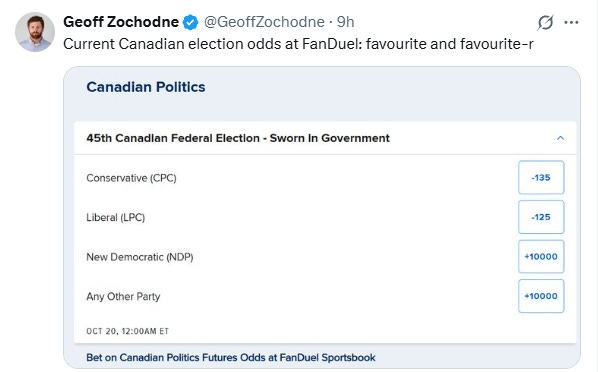Click the blue verified badge icon
Viewport: 598px width, 372px height.
click(190, 22)
